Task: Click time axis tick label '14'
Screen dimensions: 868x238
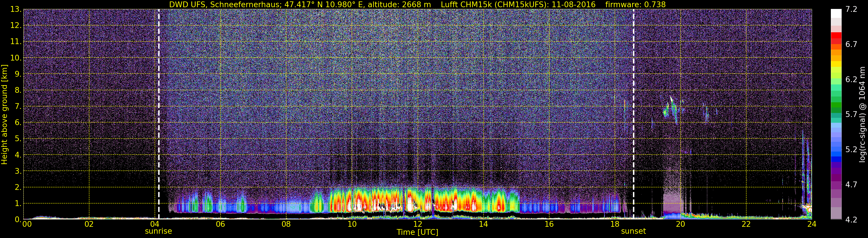Action: point(483,224)
